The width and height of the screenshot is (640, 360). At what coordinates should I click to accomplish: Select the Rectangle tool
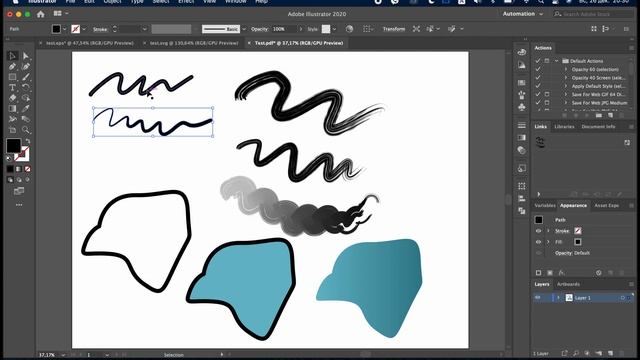pos(13,77)
